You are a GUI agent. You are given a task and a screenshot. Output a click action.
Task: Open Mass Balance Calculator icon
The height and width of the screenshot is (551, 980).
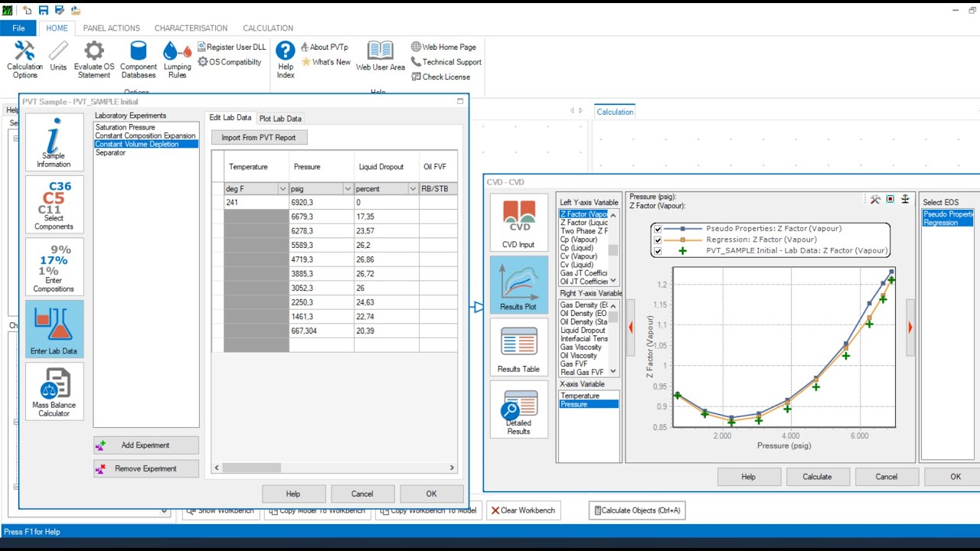tap(54, 391)
